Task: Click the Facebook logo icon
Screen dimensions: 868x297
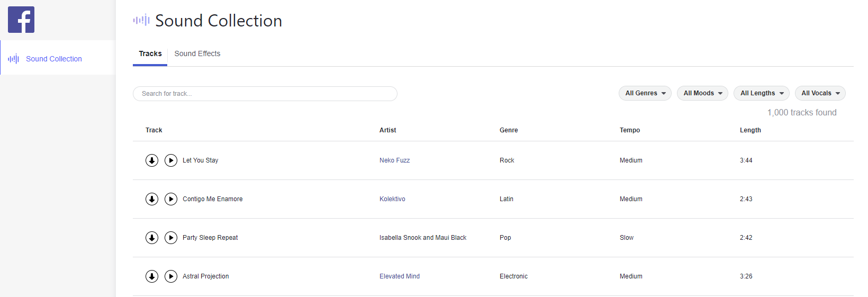Action: coord(21,20)
